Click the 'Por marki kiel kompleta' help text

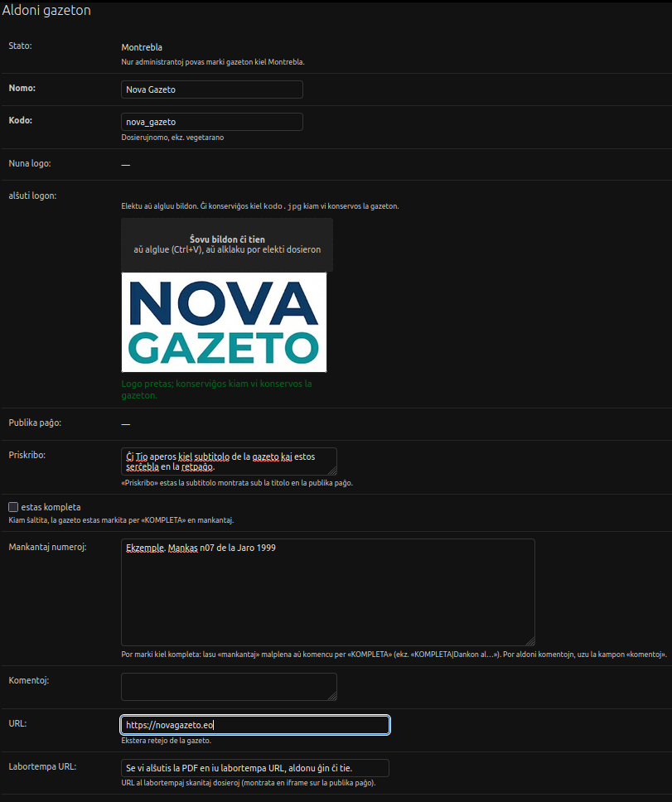pos(394,655)
